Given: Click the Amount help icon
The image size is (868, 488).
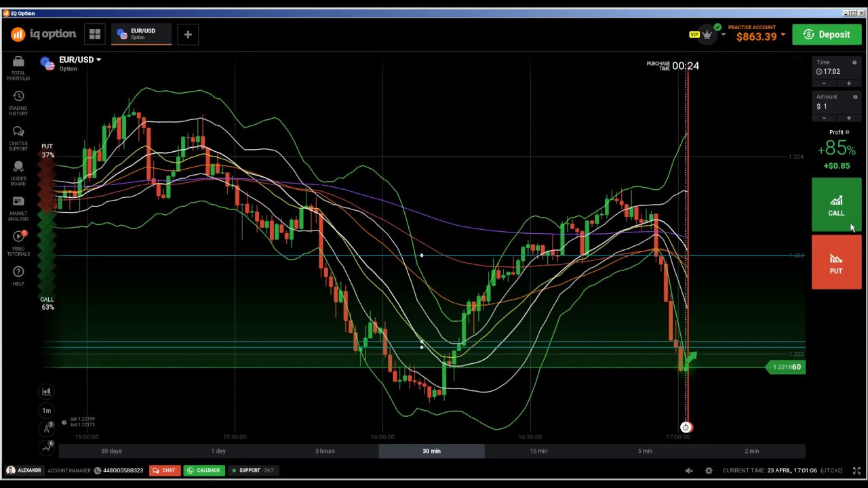Looking at the screenshot, I should (x=854, y=97).
